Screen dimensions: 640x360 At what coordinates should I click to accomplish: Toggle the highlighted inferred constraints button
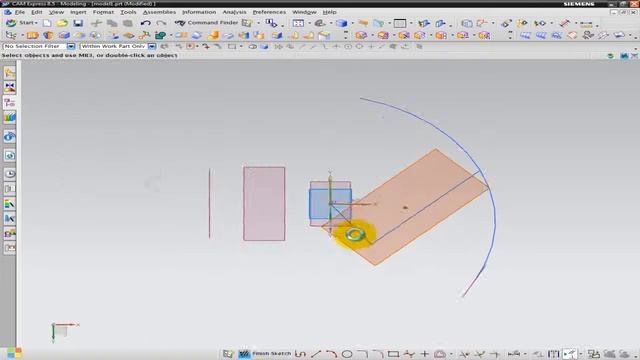tap(569, 354)
